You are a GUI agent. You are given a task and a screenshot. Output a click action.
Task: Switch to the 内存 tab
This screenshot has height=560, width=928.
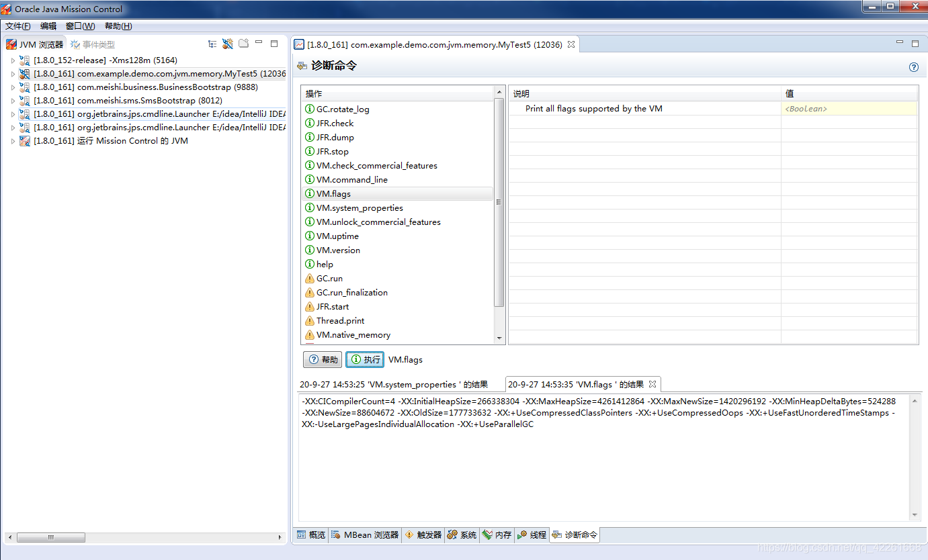pyautogui.click(x=497, y=534)
